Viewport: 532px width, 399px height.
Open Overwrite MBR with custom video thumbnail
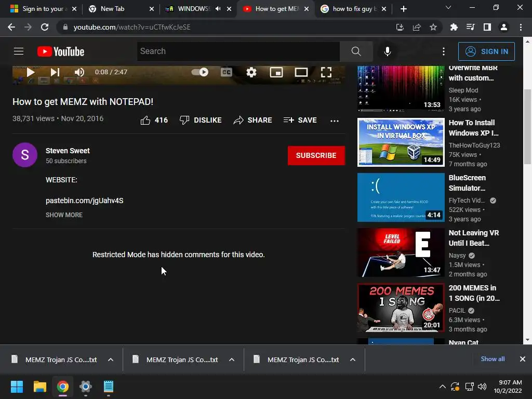[x=401, y=88]
